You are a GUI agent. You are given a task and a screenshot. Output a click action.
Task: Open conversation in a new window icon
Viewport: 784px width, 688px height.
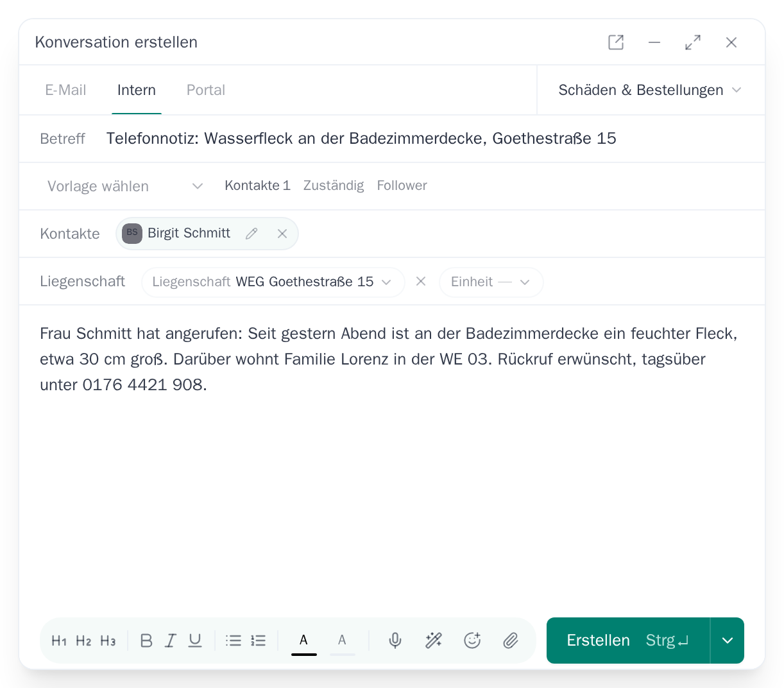[x=616, y=42]
